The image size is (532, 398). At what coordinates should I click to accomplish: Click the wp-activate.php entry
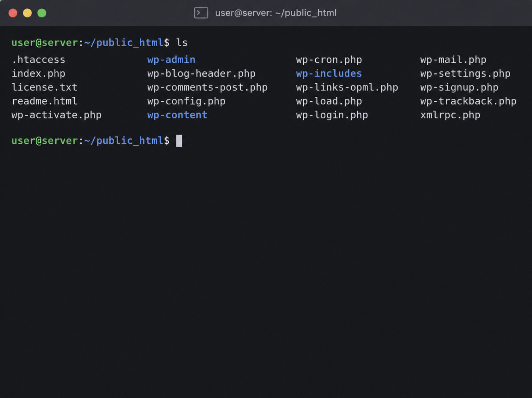[57, 115]
